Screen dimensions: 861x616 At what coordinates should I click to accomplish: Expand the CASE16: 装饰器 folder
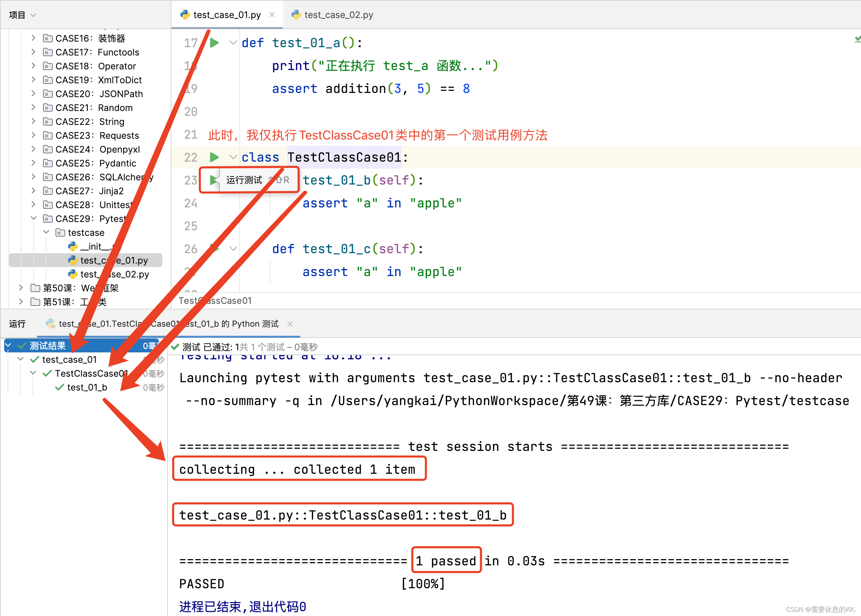(x=33, y=38)
